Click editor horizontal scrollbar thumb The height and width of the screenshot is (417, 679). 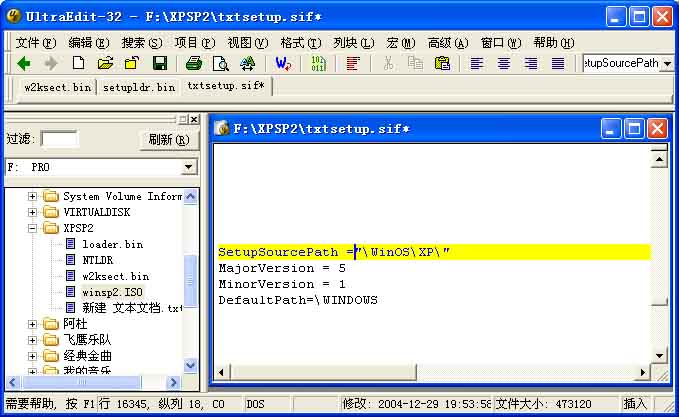[x=323, y=372]
